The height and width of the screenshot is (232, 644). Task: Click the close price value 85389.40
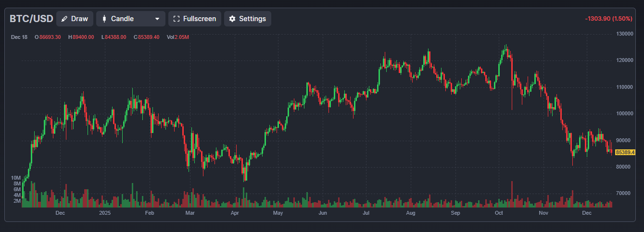(149, 37)
